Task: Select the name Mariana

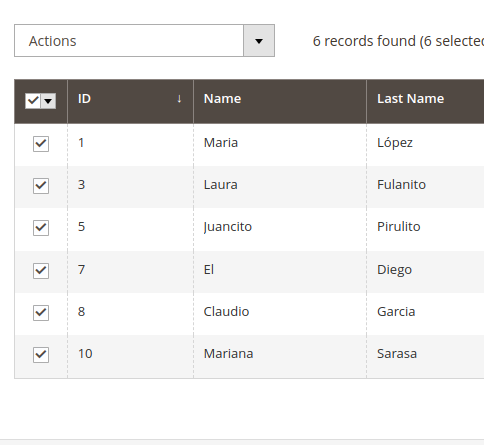Action: 229,354
